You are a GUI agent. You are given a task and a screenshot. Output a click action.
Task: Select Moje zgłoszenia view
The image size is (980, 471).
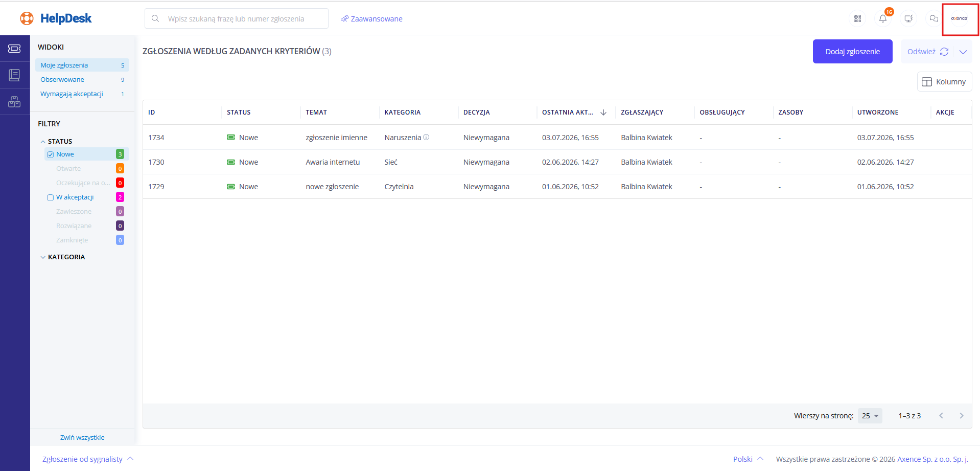(82, 65)
